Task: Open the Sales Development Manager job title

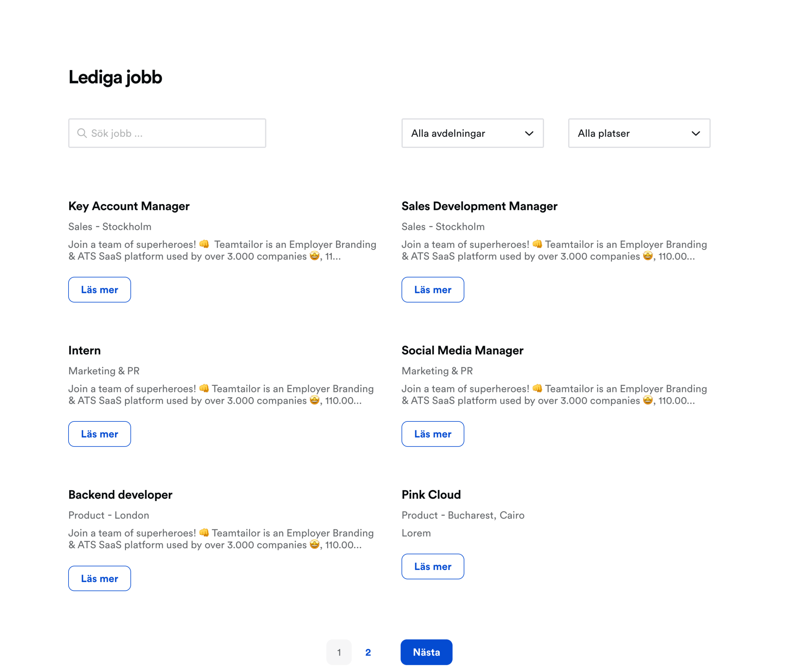Action: point(479,206)
